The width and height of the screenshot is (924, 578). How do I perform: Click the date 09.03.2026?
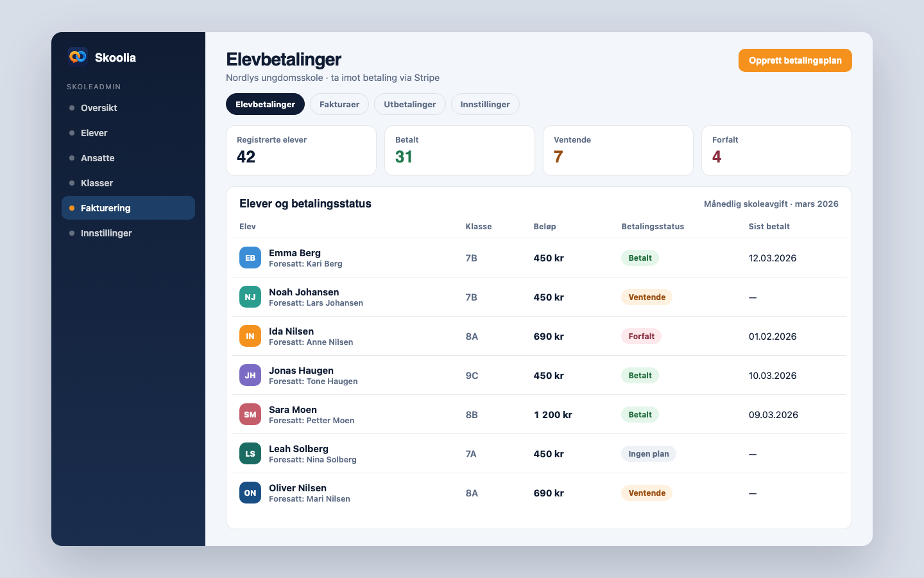coord(773,415)
